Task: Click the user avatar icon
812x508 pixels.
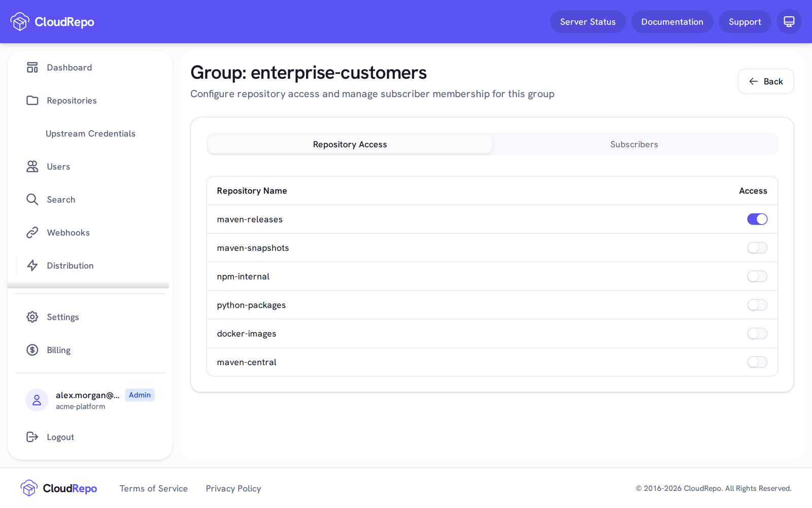Action: click(37, 400)
